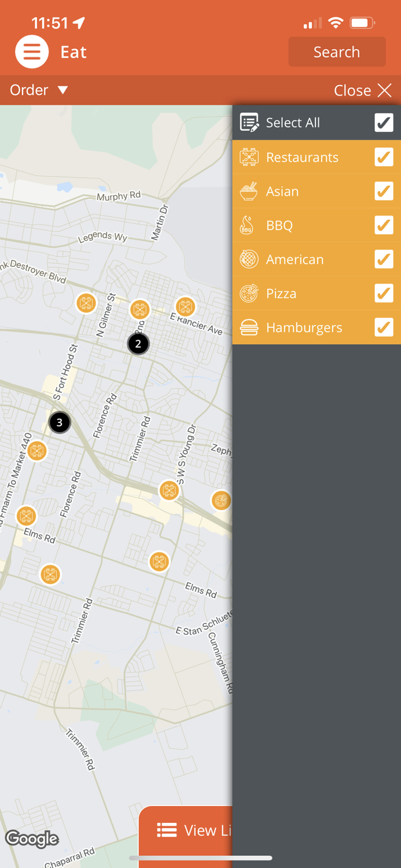The height and width of the screenshot is (868, 401).
Task: Tap the battery status icon
Action: [x=362, y=23]
